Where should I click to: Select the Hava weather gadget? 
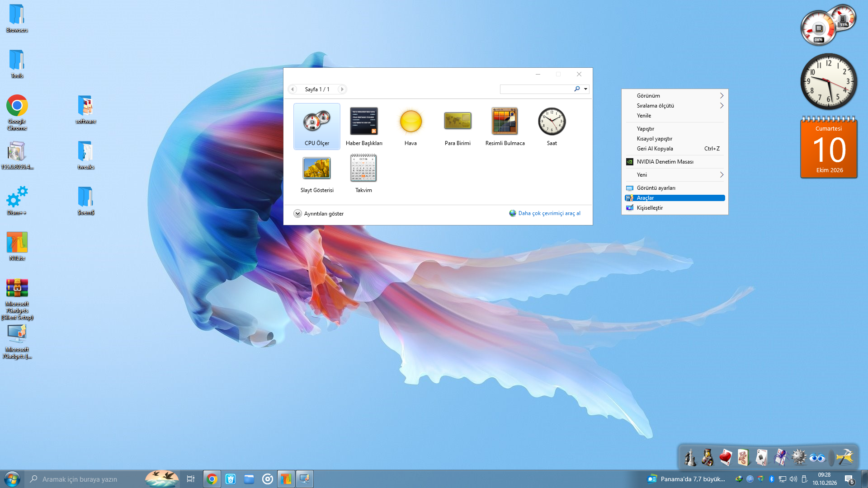pyautogui.click(x=410, y=127)
